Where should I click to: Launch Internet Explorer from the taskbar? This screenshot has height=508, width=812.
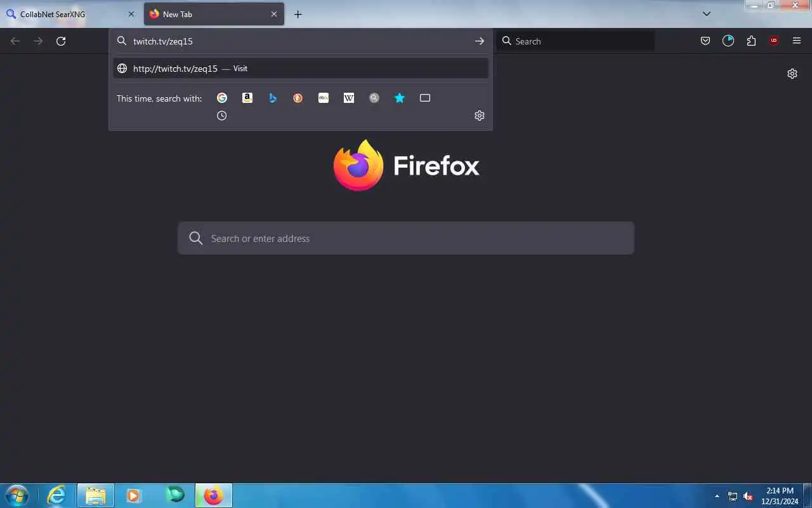pos(56,495)
